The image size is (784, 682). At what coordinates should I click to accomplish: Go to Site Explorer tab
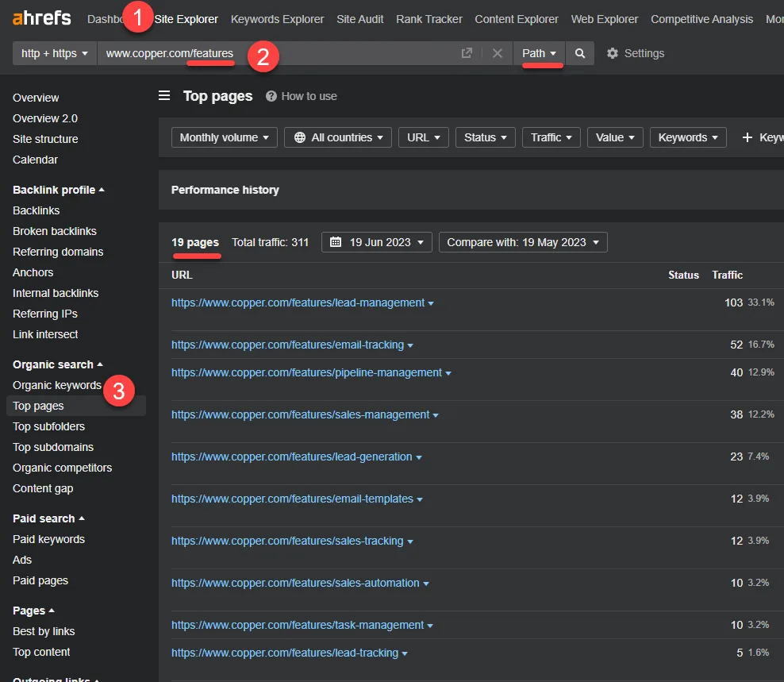186,19
